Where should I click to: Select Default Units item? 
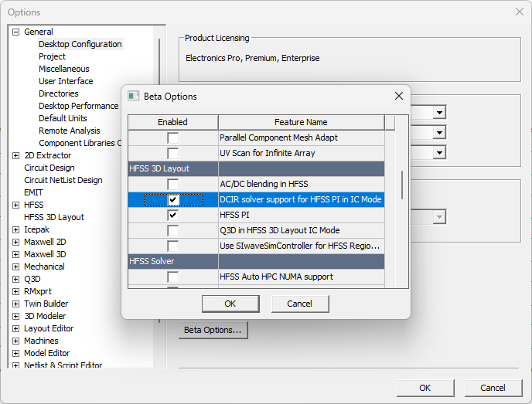(x=63, y=118)
